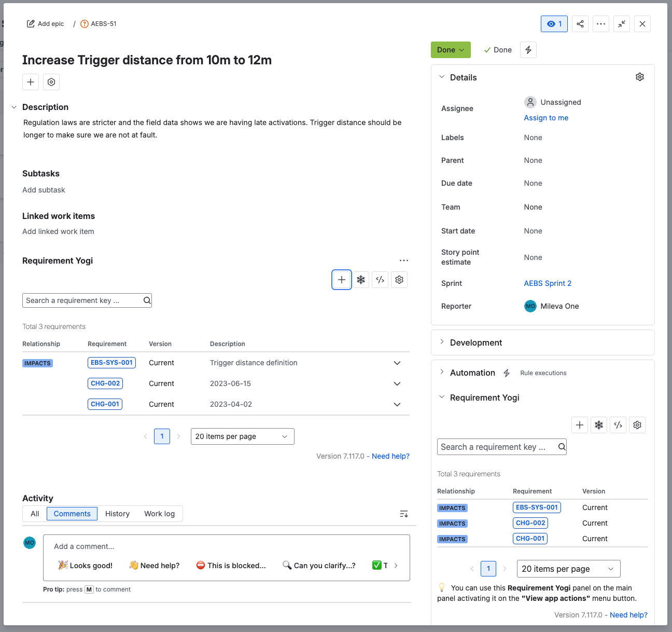Click the plus button under the title
Image resolution: width=672 pixels, height=632 pixels.
point(31,82)
